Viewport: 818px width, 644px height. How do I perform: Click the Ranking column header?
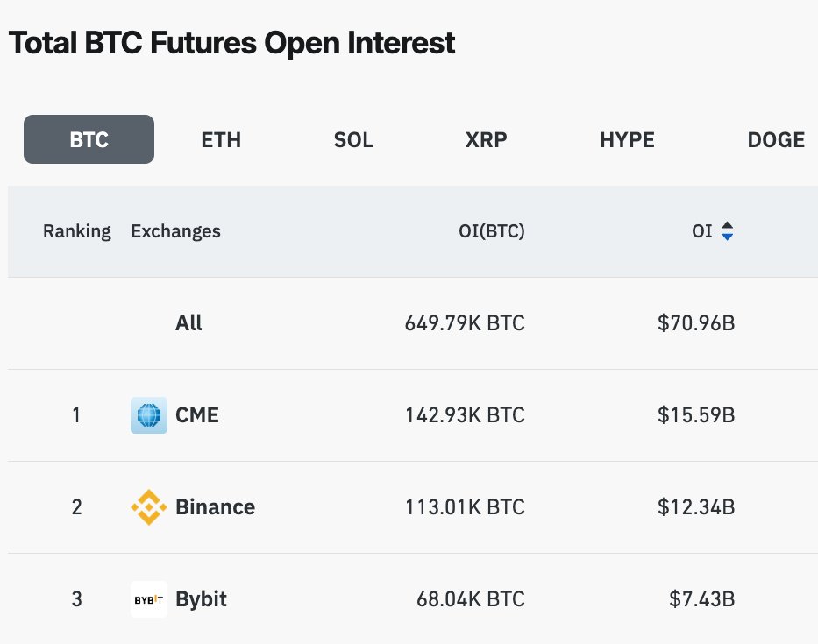(77, 231)
